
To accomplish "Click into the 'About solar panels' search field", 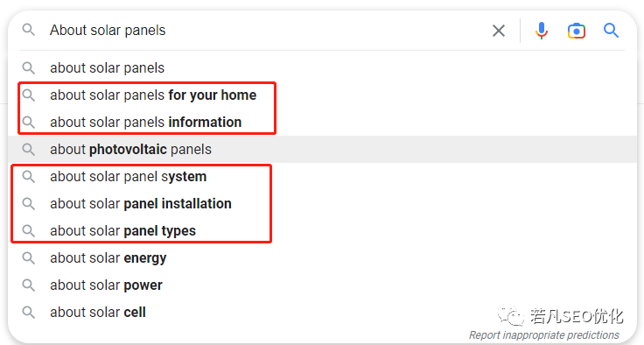I will 267,31.
